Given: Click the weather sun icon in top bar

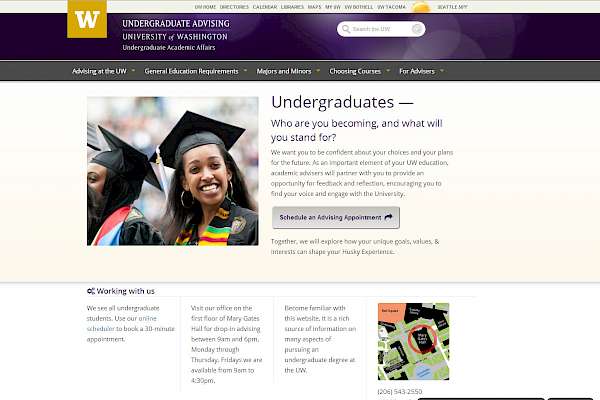Looking at the screenshot, I should (421, 8).
